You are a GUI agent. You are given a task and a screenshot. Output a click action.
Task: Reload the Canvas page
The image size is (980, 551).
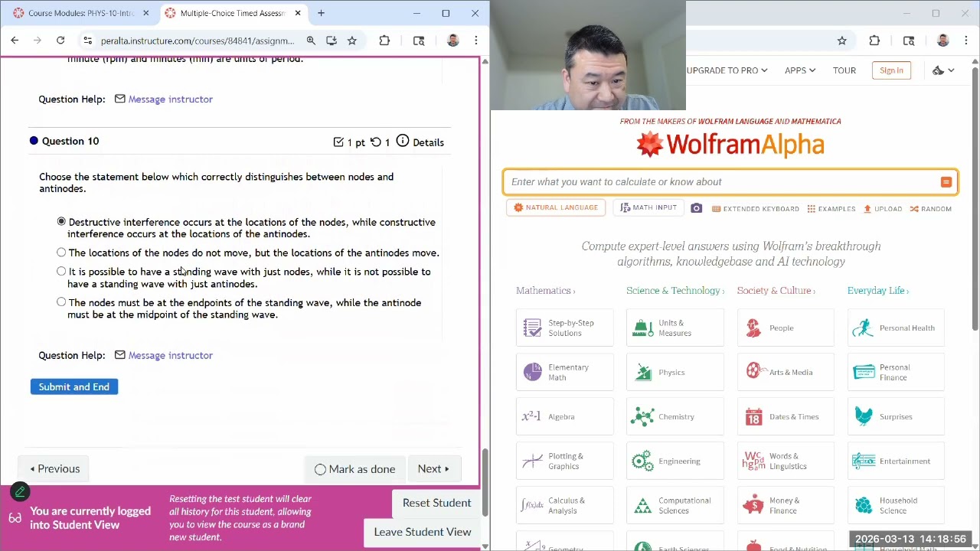pyautogui.click(x=60, y=41)
